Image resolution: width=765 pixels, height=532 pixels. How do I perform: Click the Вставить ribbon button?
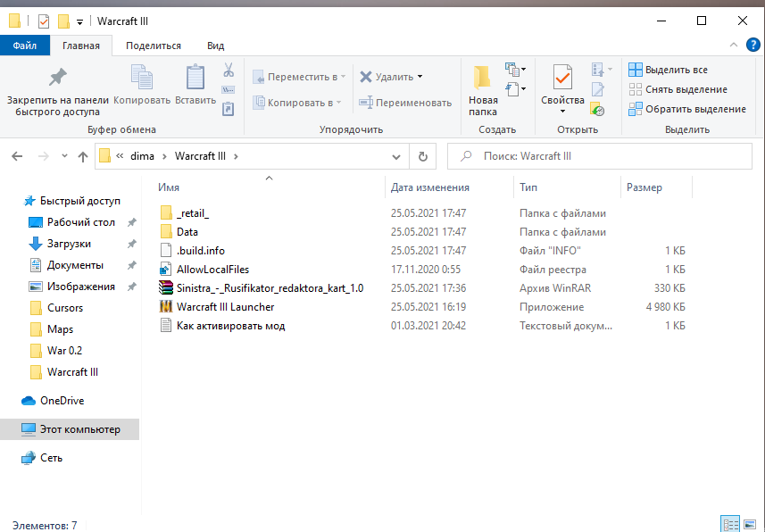pyautogui.click(x=195, y=85)
